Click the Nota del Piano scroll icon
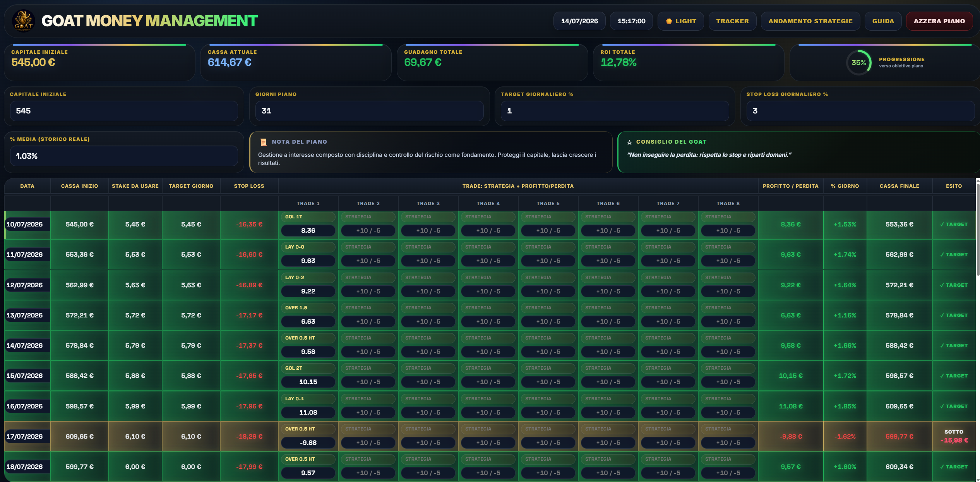 (263, 142)
